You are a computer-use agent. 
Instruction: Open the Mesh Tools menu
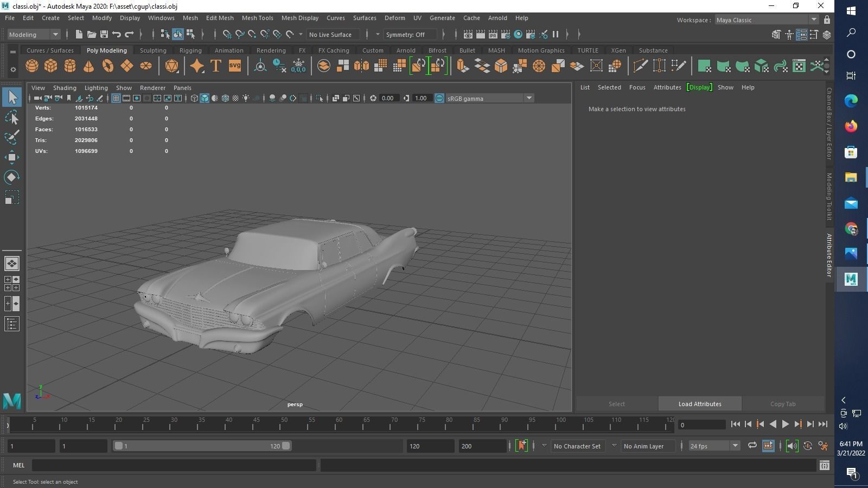coord(257,18)
